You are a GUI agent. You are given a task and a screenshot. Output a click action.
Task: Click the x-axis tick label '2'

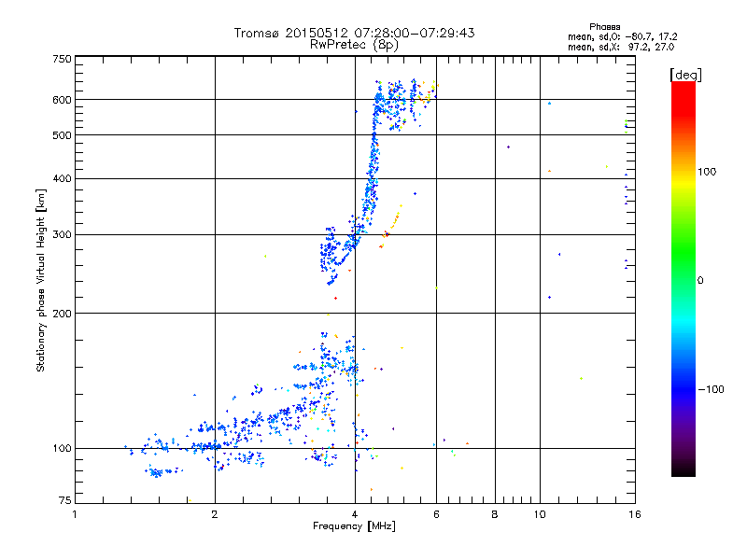(215, 514)
